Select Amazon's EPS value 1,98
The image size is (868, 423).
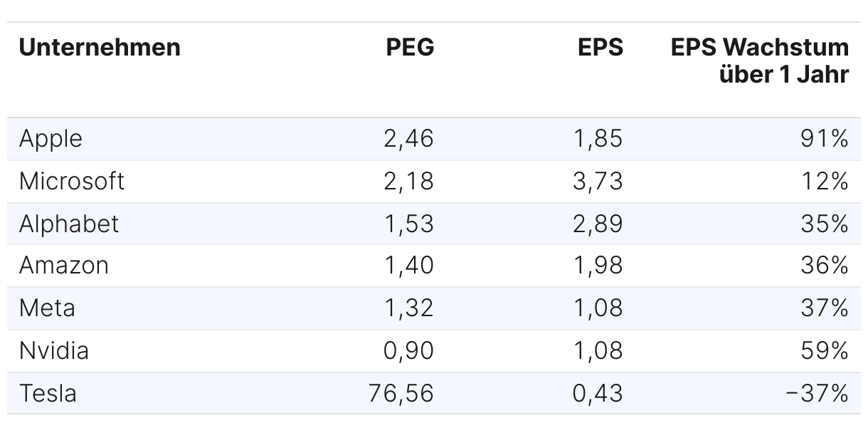click(598, 266)
